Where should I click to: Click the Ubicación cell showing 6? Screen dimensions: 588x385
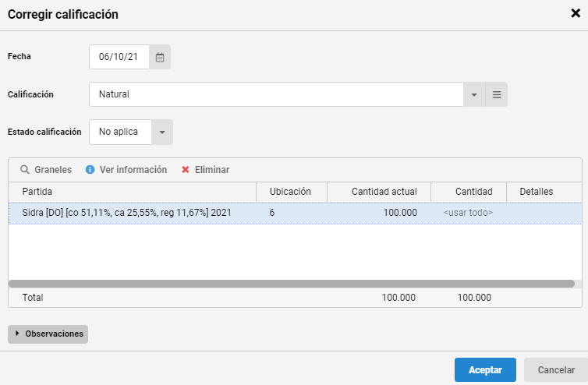(292, 213)
